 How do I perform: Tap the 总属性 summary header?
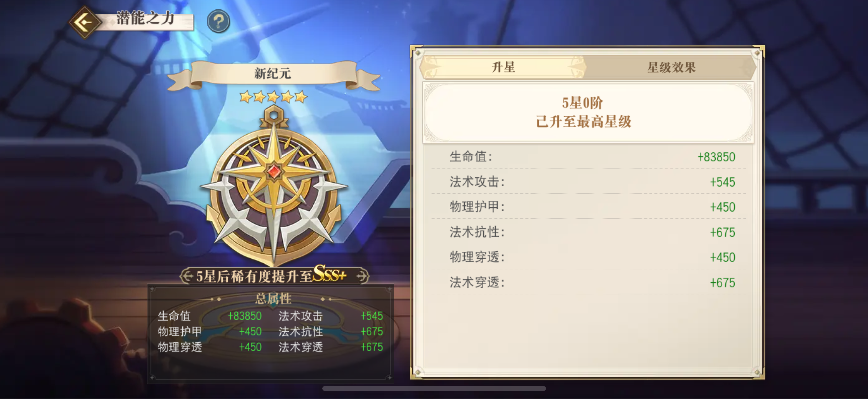click(273, 299)
